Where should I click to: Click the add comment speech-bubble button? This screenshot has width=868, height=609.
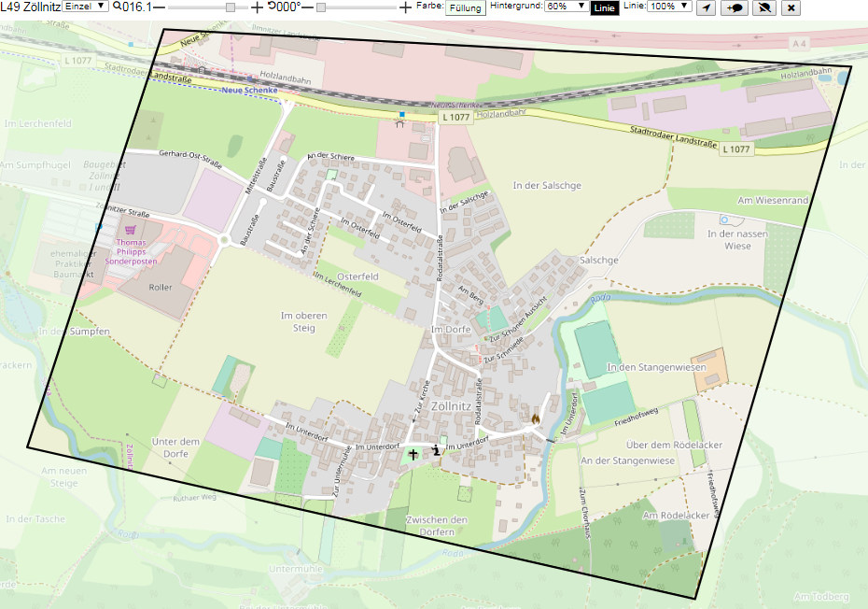735,7
